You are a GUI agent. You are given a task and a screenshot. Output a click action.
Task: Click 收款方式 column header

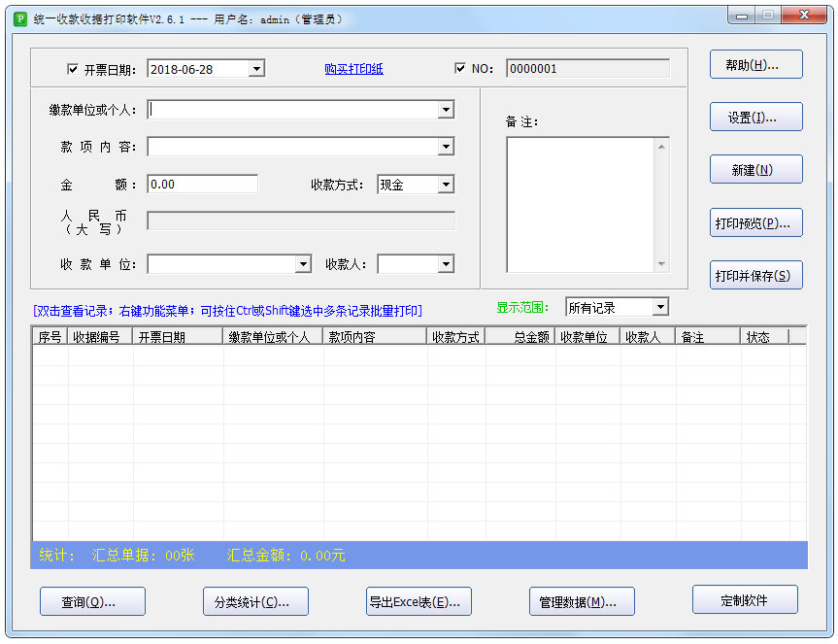pyautogui.click(x=455, y=337)
